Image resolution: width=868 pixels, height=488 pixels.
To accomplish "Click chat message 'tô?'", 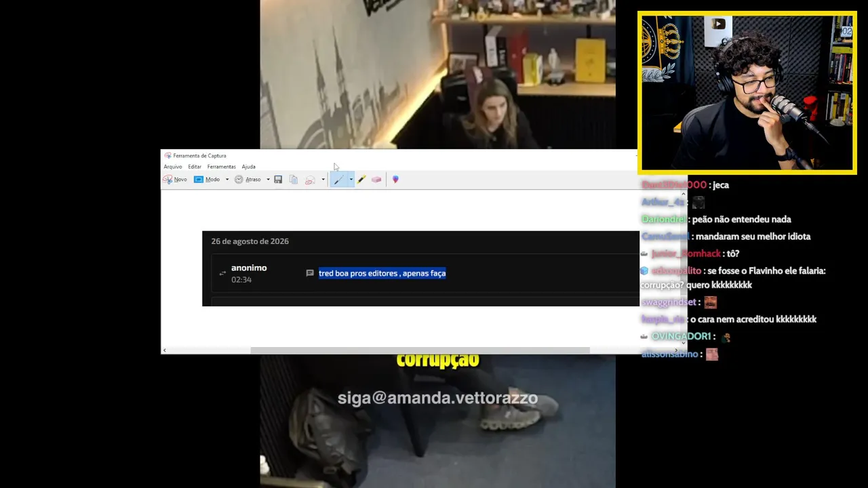I will [x=732, y=253].
